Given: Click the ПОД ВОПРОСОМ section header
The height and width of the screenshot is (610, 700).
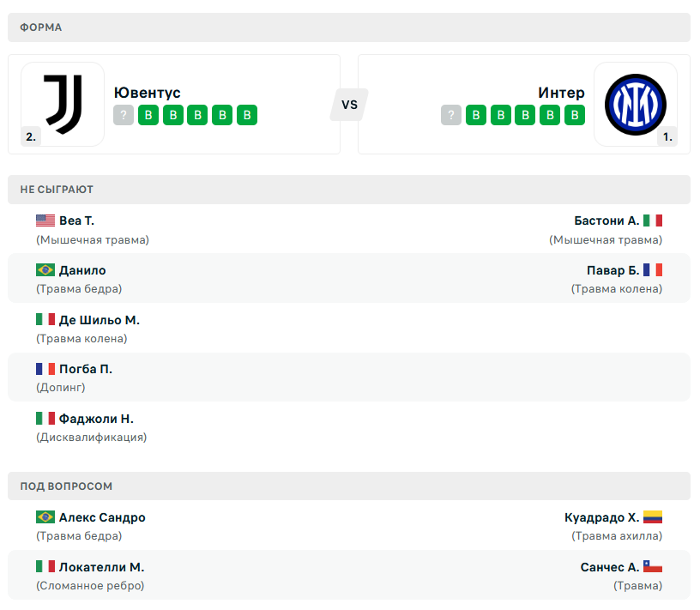Looking at the screenshot, I should (349, 486).
